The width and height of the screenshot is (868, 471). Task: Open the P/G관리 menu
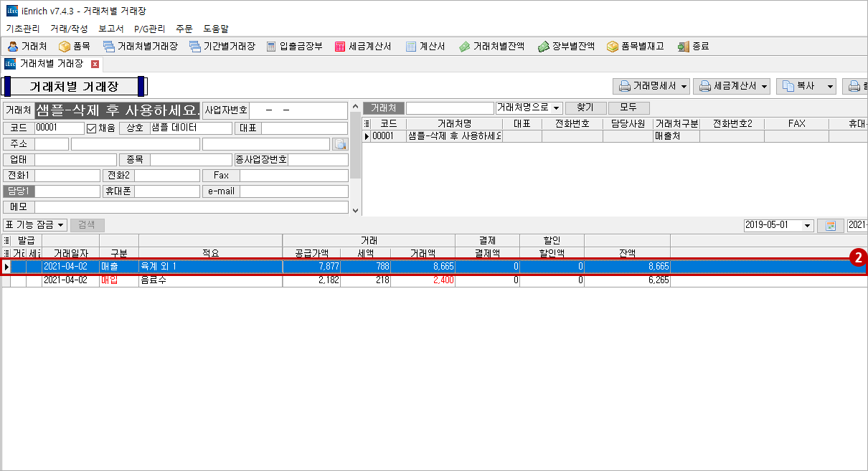click(x=149, y=29)
